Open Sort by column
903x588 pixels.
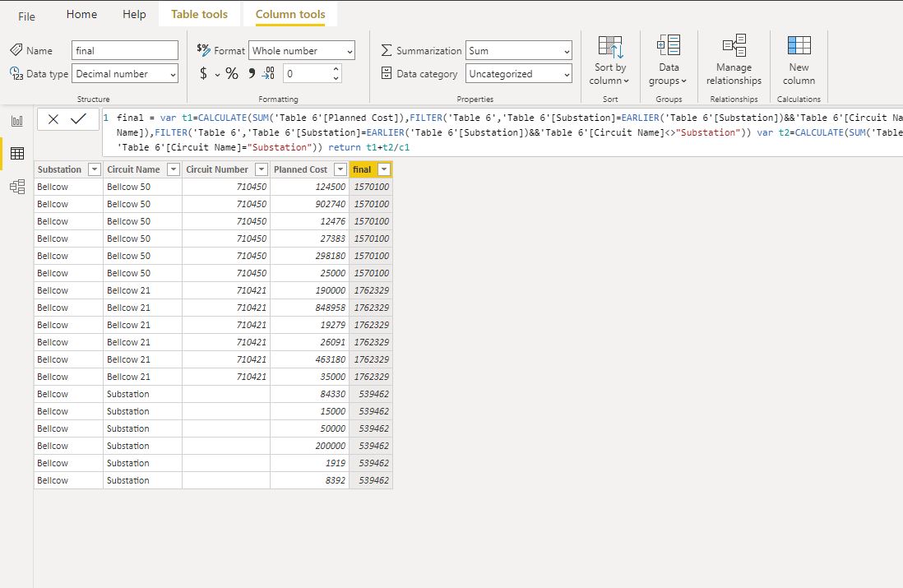click(x=610, y=61)
